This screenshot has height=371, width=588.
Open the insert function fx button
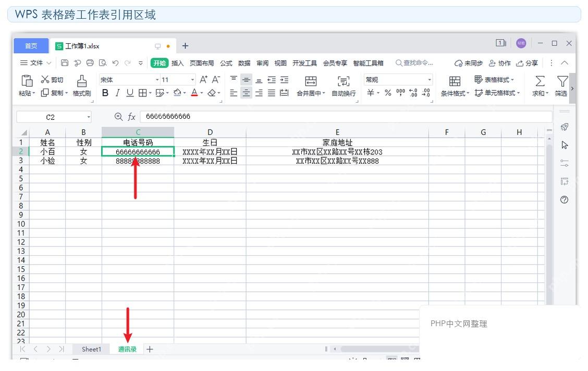point(131,117)
